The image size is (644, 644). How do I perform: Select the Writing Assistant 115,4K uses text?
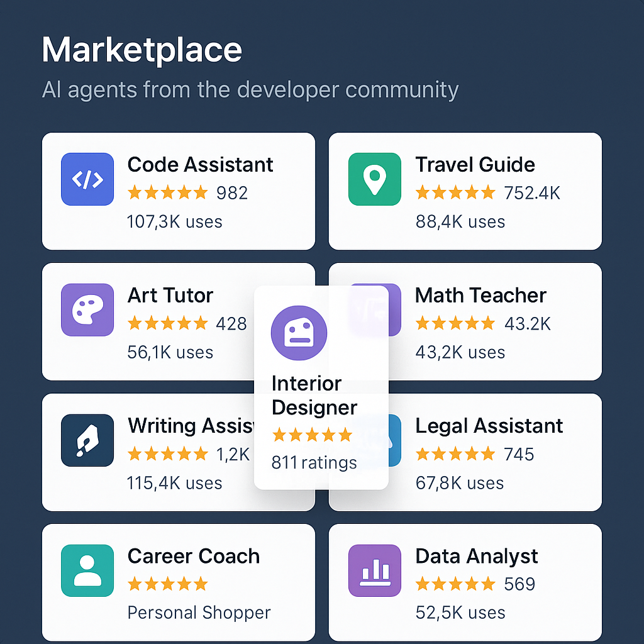(175, 483)
